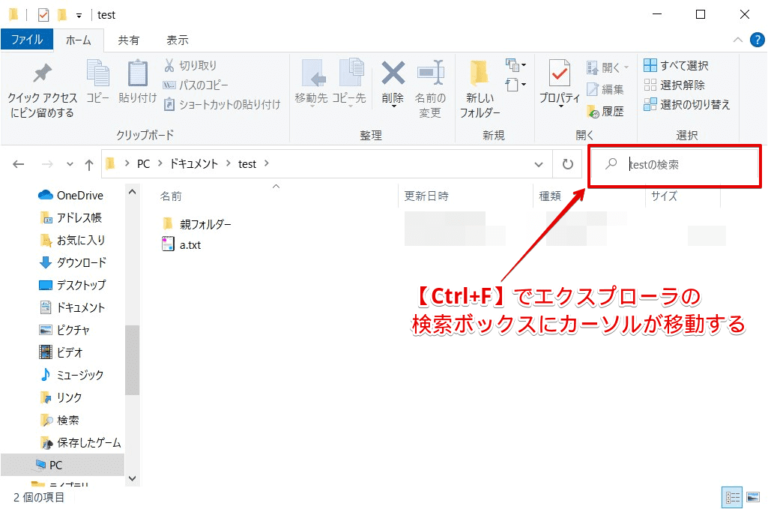Select the a.txt file

182,244
